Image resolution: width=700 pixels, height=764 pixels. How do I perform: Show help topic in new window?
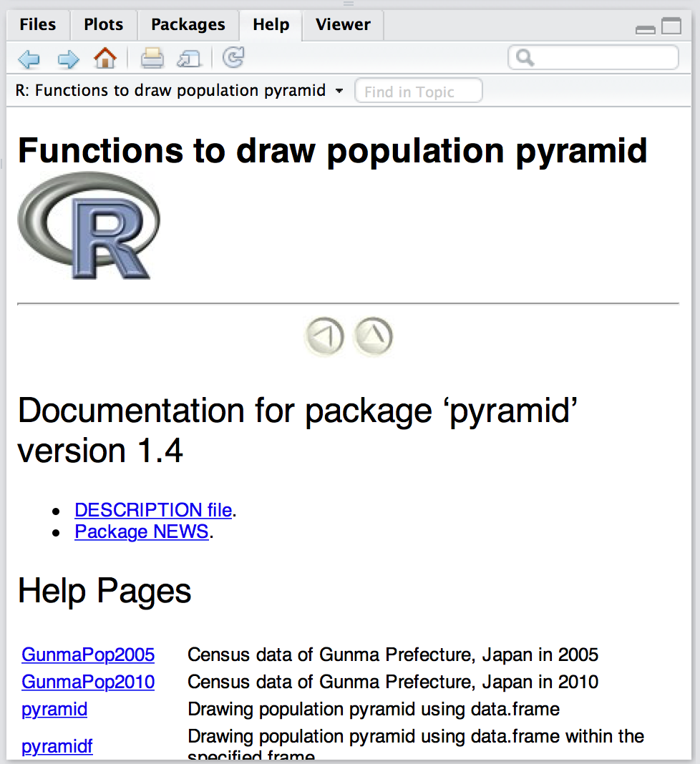189,59
